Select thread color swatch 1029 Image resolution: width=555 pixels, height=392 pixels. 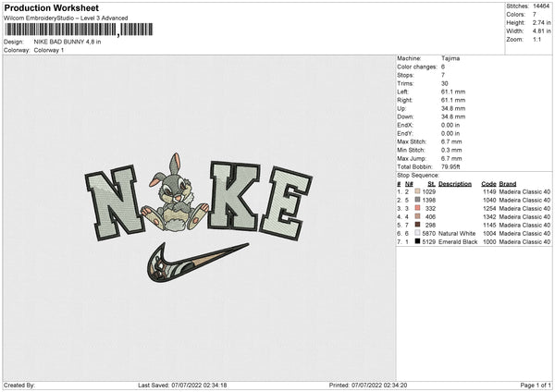(417, 191)
